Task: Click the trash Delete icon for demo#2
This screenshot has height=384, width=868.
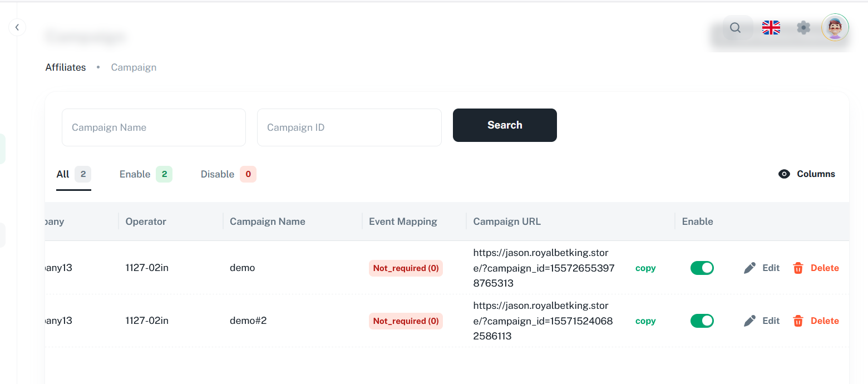Action: tap(798, 321)
